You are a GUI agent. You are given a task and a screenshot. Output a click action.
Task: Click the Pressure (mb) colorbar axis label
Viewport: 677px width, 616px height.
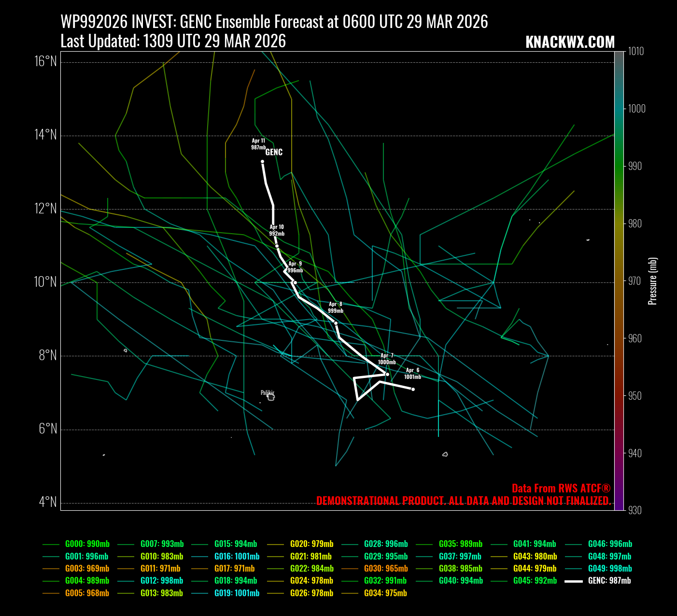653,281
